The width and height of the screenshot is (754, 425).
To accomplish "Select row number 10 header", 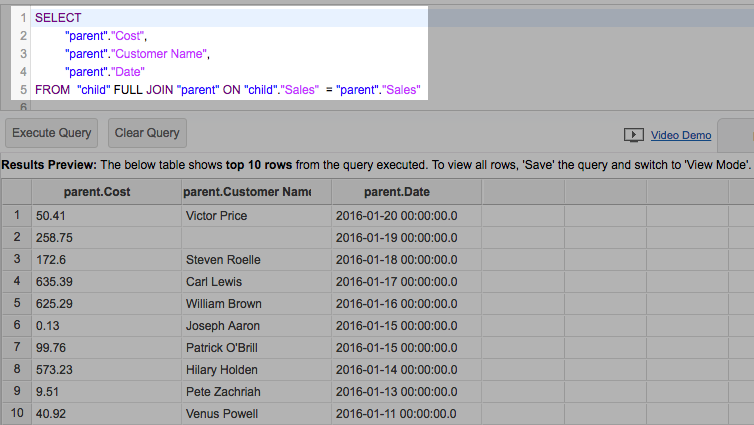I will (x=16, y=414).
